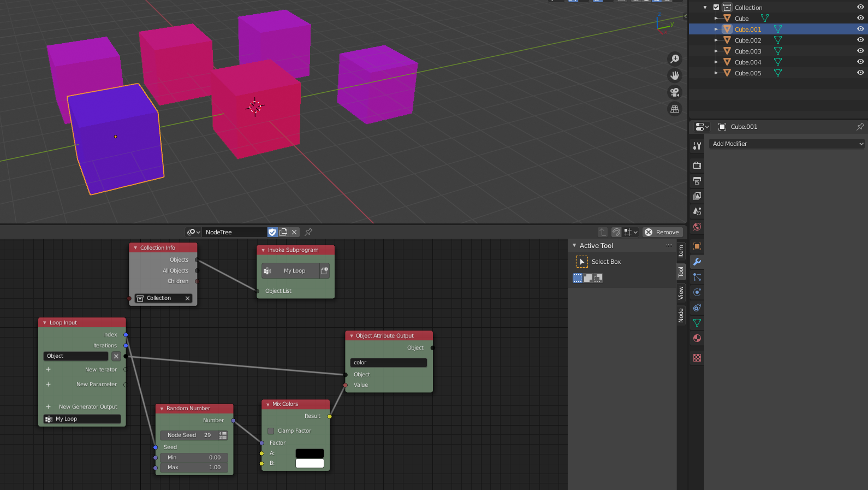Switch to the Tool sidebar tab
The height and width of the screenshot is (490, 868).
pos(681,272)
